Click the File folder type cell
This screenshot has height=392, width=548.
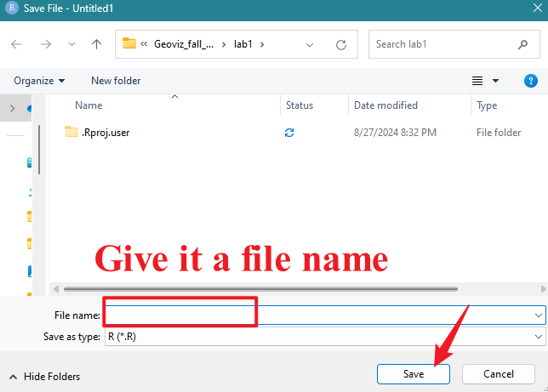tap(499, 133)
